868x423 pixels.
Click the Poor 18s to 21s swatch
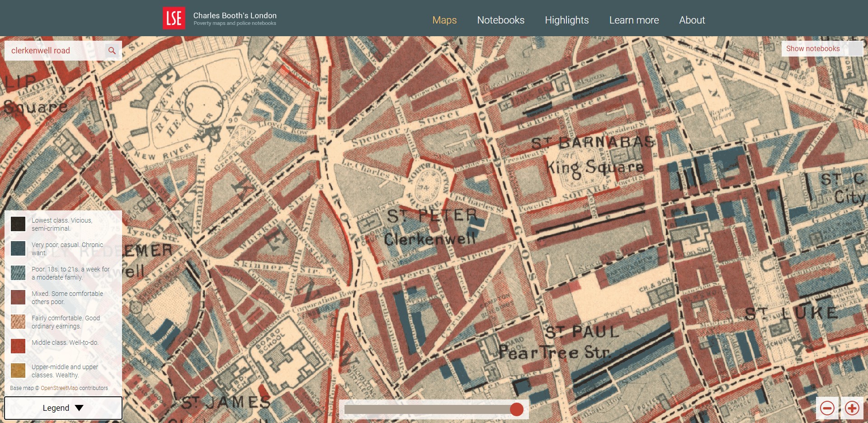pos(18,273)
